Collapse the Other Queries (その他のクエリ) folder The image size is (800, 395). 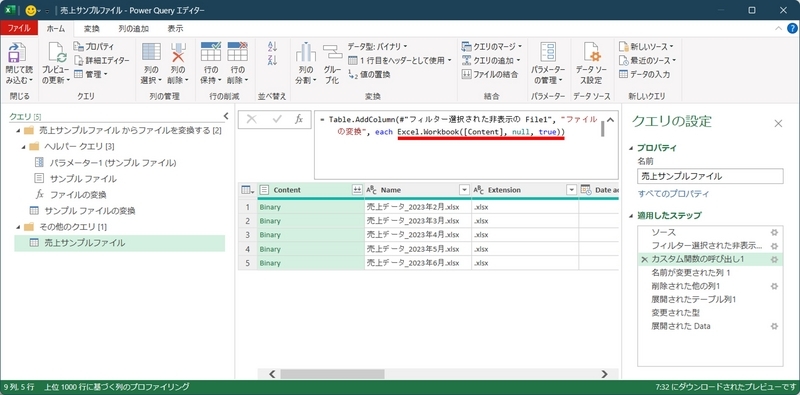point(19,227)
